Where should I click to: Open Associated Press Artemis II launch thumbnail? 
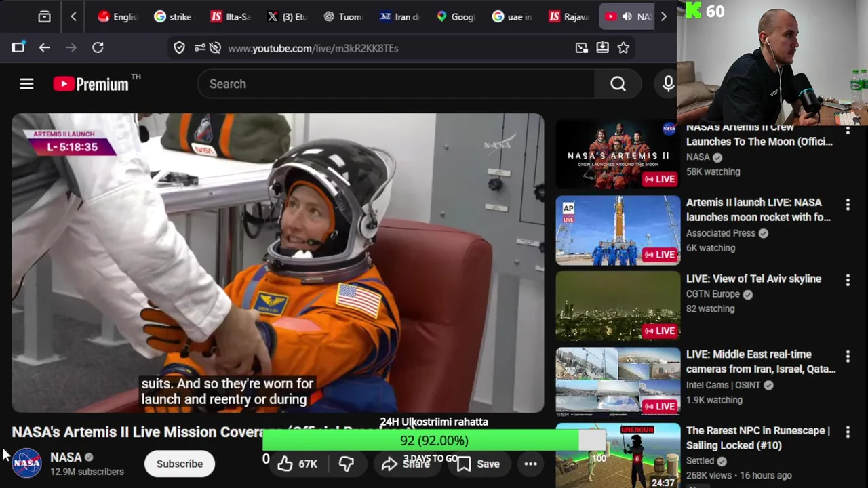click(618, 230)
